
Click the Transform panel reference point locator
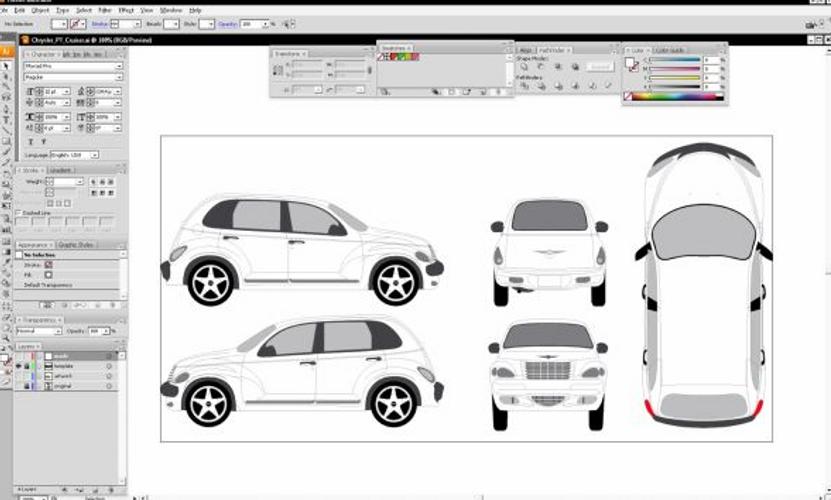(278, 70)
